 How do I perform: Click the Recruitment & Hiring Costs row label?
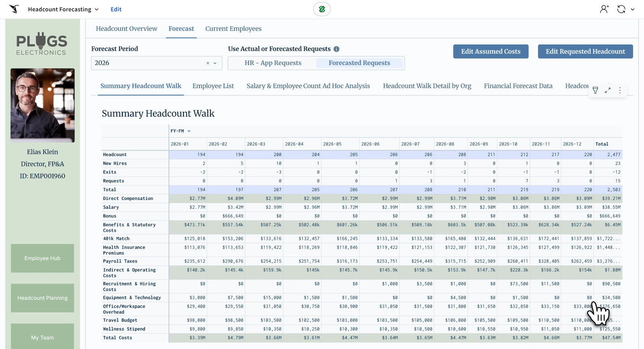pos(129,287)
